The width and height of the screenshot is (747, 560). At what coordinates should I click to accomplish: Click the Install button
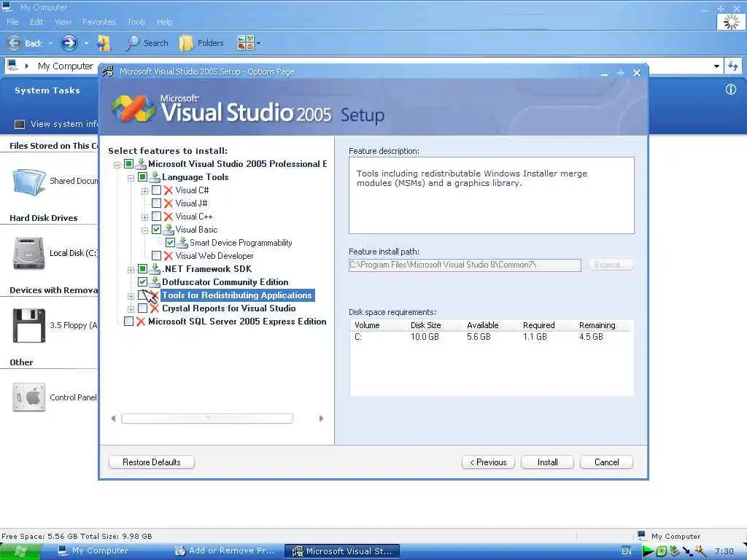[547, 462]
